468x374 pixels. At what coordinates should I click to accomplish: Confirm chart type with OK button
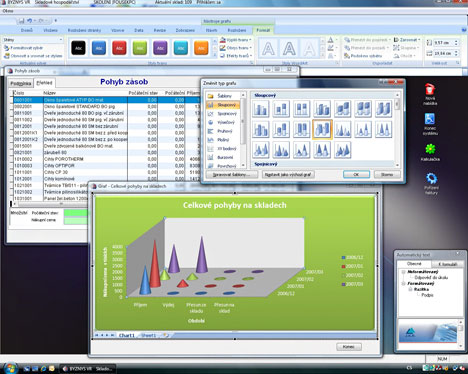pyautogui.click(x=356, y=175)
